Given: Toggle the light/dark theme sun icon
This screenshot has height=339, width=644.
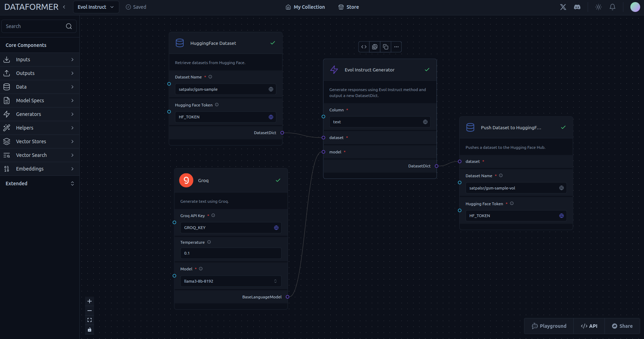Looking at the screenshot, I should click(598, 7).
